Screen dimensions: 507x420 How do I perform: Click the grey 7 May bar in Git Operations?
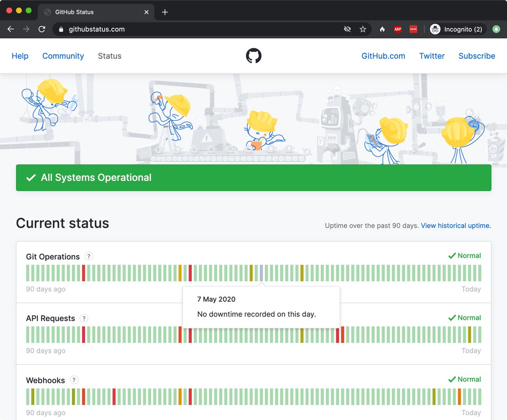(x=261, y=273)
